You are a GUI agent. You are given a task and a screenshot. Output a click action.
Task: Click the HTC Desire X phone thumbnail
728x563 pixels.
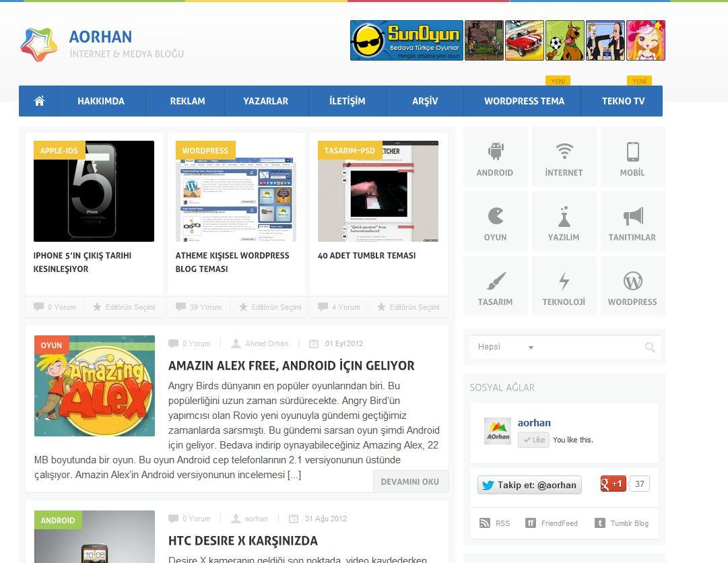tap(95, 537)
